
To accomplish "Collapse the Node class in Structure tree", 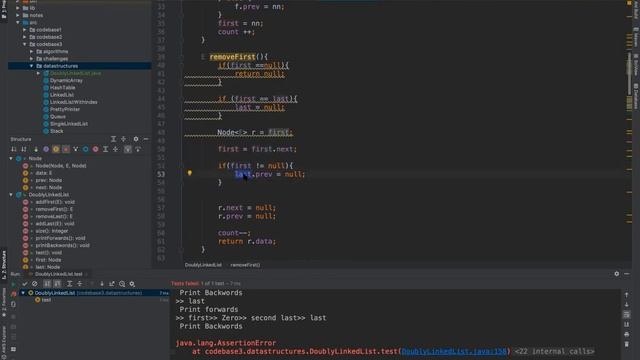I will coord(11,158).
